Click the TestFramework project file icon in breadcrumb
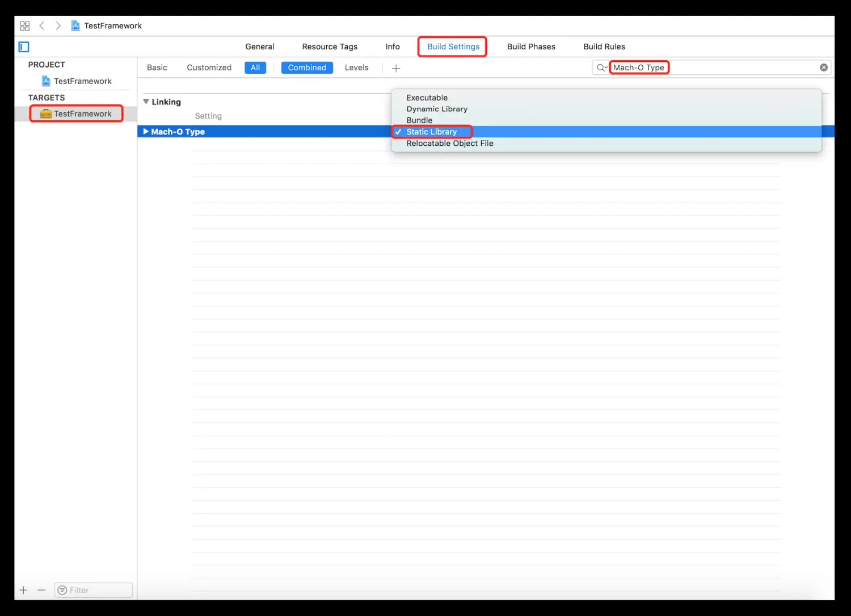Screen dimensions: 851x616 click(x=75, y=26)
